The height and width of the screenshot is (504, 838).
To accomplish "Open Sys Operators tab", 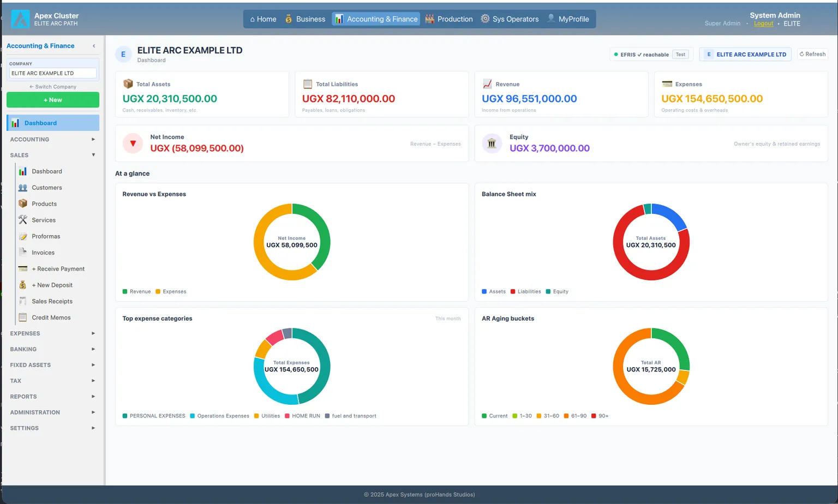I will click(510, 19).
